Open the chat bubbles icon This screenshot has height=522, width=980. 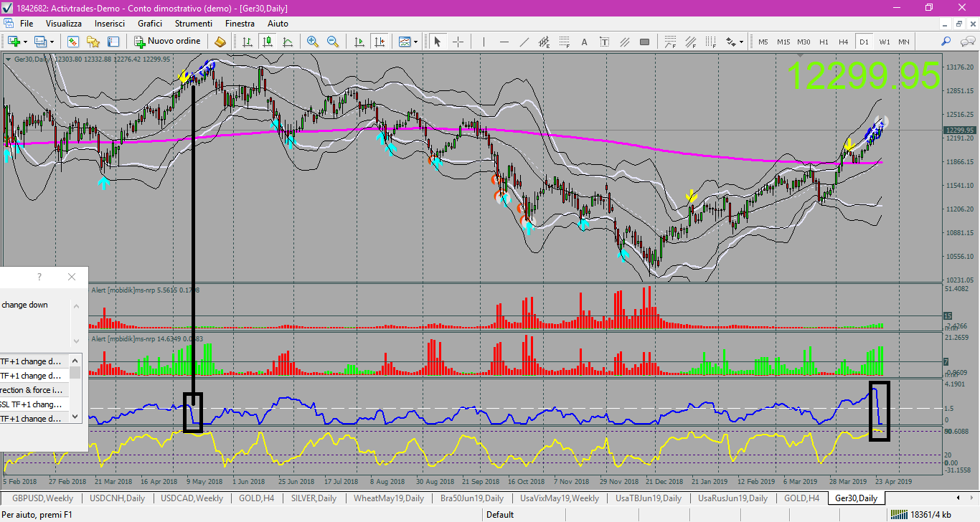click(x=966, y=42)
